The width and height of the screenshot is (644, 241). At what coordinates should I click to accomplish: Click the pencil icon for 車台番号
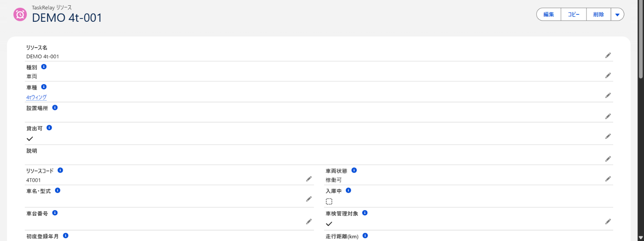309,222
